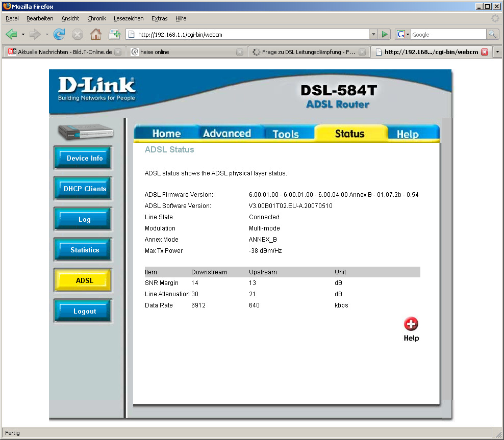Click the heise favicon on second tab
Viewport: 504px width, 440px height.
coord(135,51)
